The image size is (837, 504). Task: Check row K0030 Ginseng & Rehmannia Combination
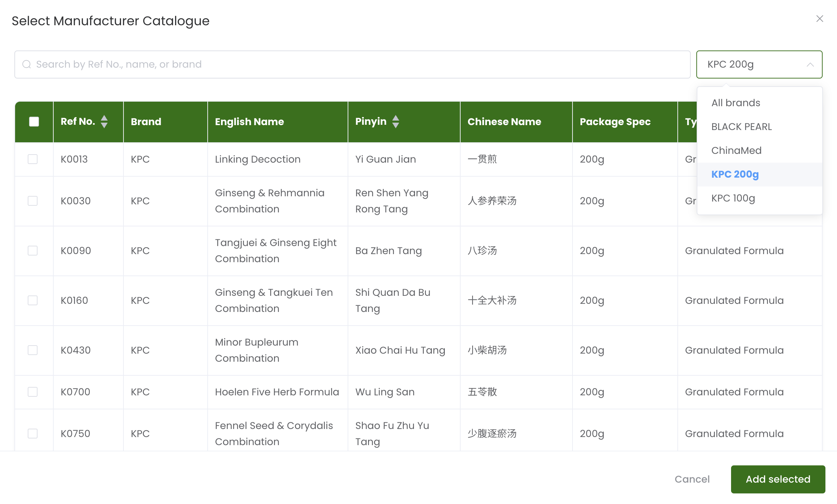[x=32, y=201]
